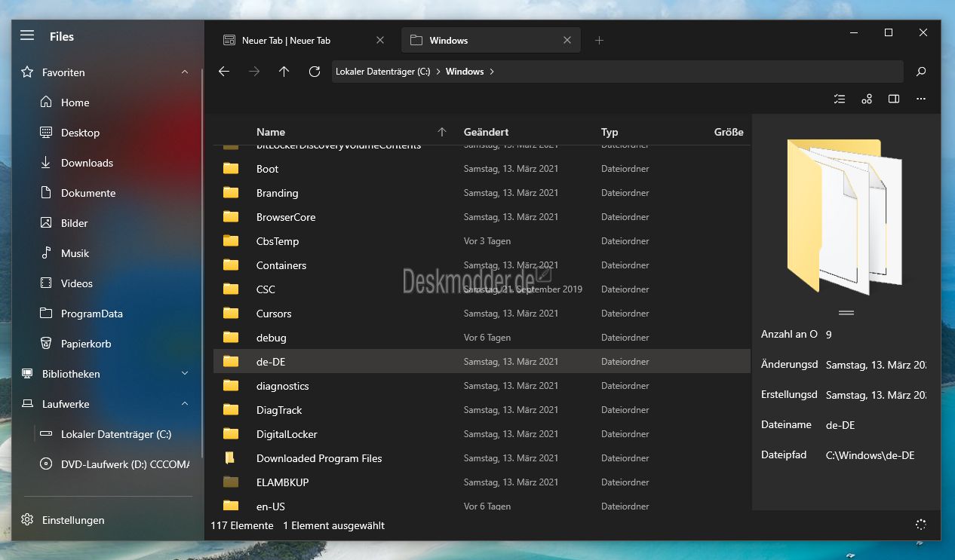Sort by the Name column header

[271, 132]
